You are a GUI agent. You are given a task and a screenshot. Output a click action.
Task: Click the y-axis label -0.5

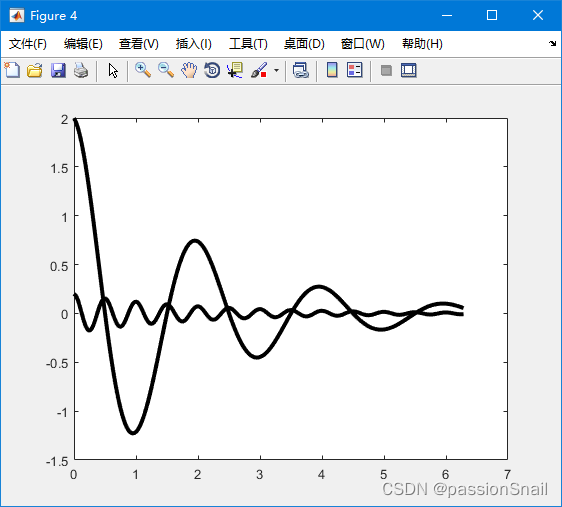[57, 364]
